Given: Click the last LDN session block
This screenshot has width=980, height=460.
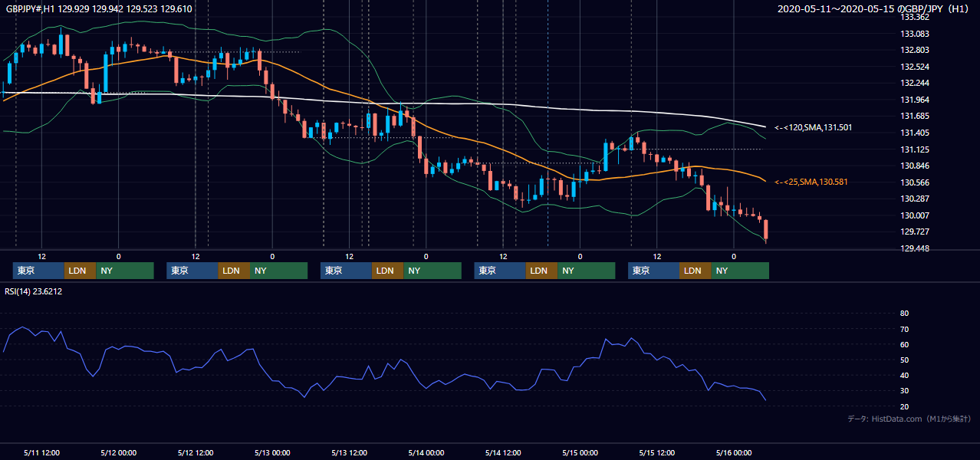Looking at the screenshot, I should pyautogui.click(x=696, y=271).
